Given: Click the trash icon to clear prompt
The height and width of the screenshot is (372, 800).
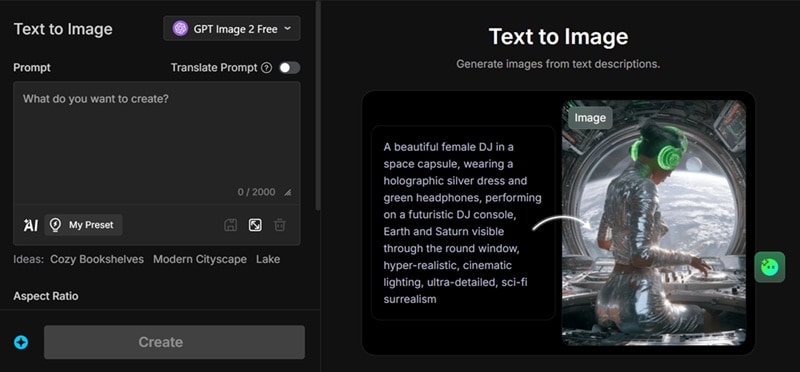Looking at the screenshot, I should [280, 225].
